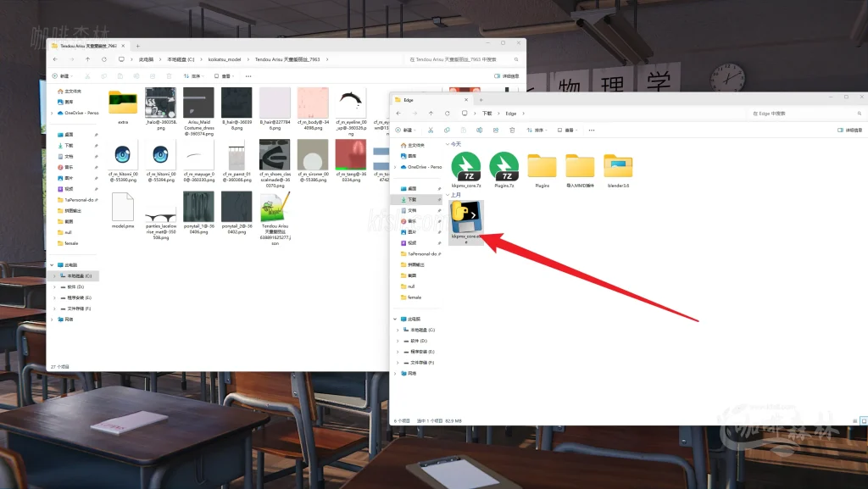Expand the OneDrive tree node in Edge window
The height and width of the screenshot is (489, 868).
click(x=396, y=167)
